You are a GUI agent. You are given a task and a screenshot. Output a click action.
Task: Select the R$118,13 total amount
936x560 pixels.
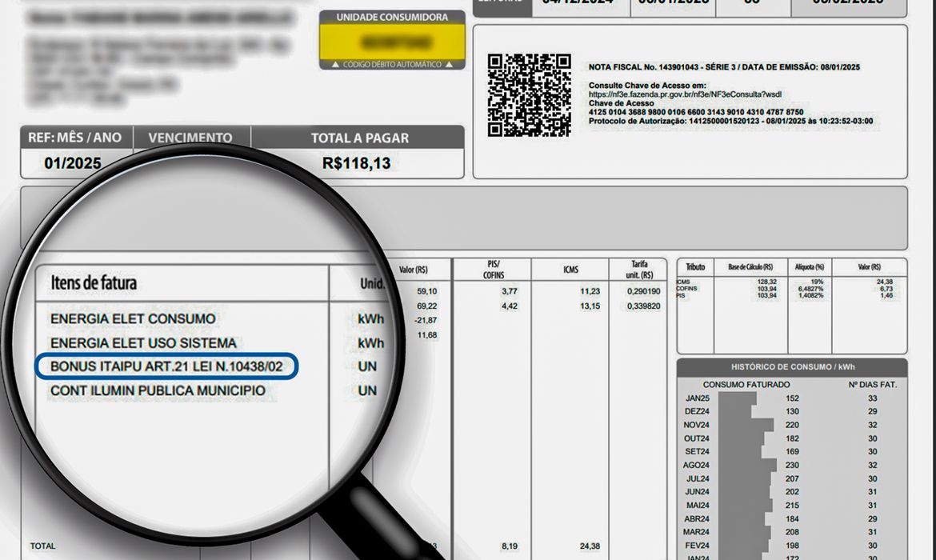click(x=357, y=164)
